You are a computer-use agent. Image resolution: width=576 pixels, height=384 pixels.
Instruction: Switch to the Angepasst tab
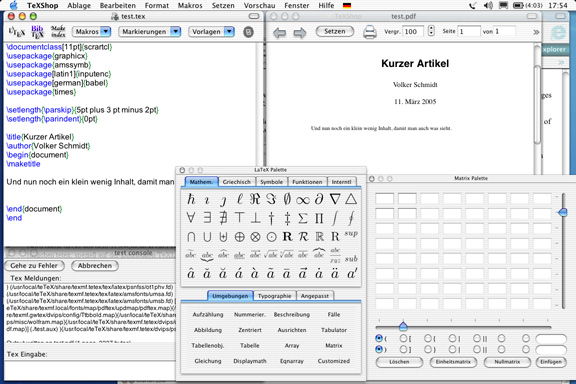[x=315, y=296]
